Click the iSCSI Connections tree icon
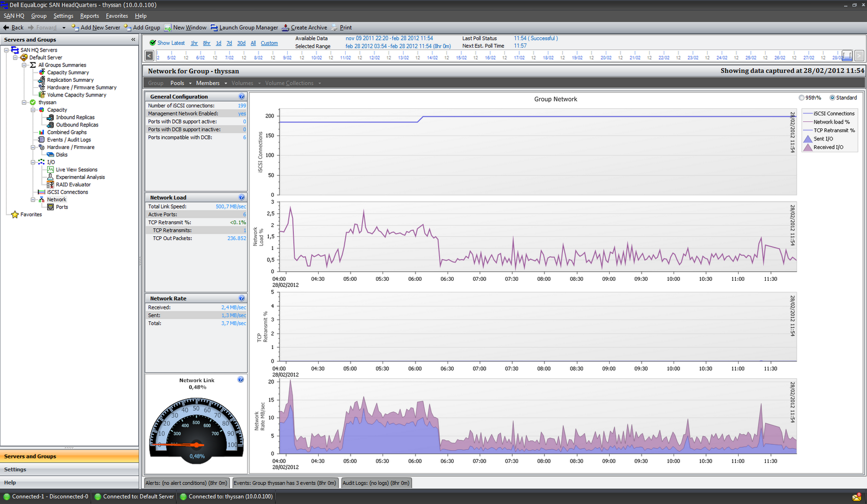 click(42, 192)
